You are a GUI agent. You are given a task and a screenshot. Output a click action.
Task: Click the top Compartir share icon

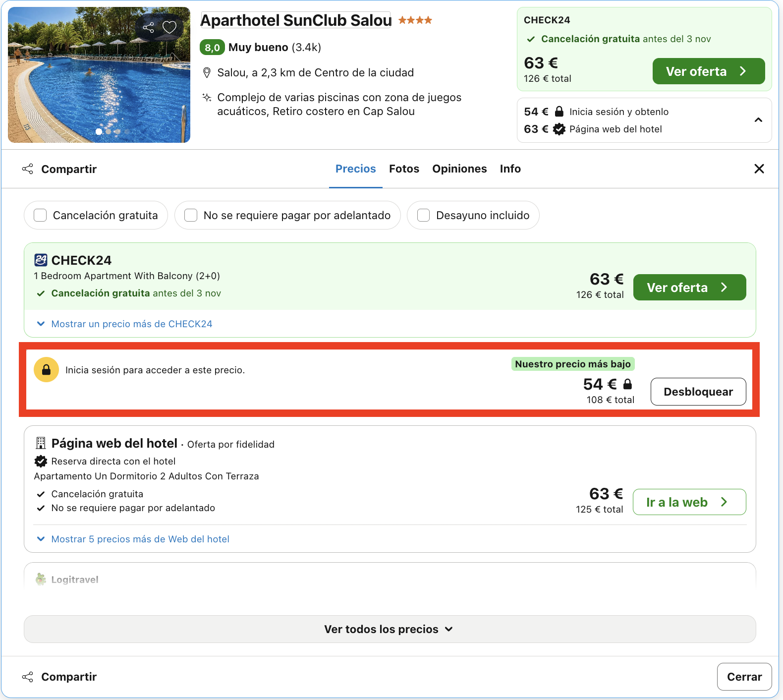coord(28,169)
